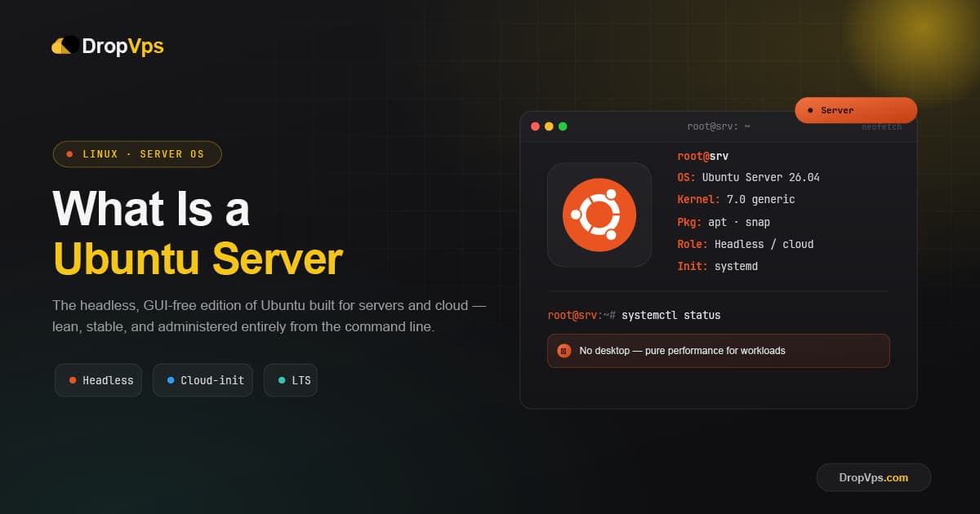Screen dimensions: 980x514
Task: Click the Headless tag chip
Action: [99, 380]
